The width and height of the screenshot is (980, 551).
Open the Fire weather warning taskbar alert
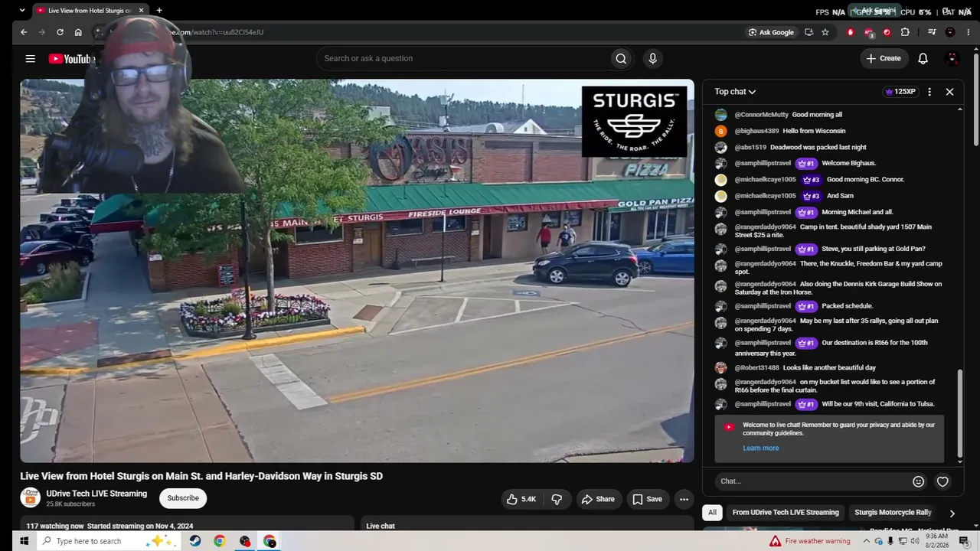point(810,541)
